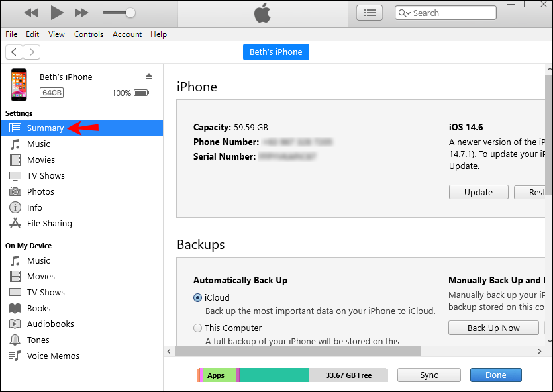Click the Beth's iPhone device button
Image resolution: width=553 pixels, height=392 pixels.
[276, 52]
